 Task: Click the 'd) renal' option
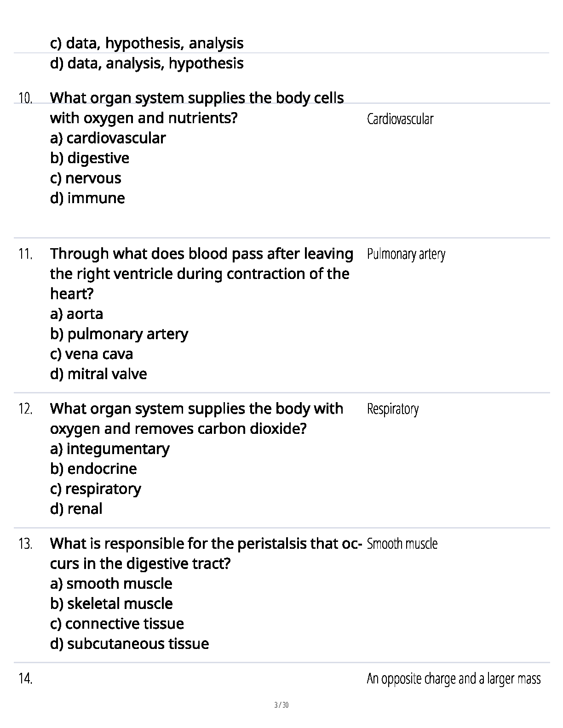(76, 509)
